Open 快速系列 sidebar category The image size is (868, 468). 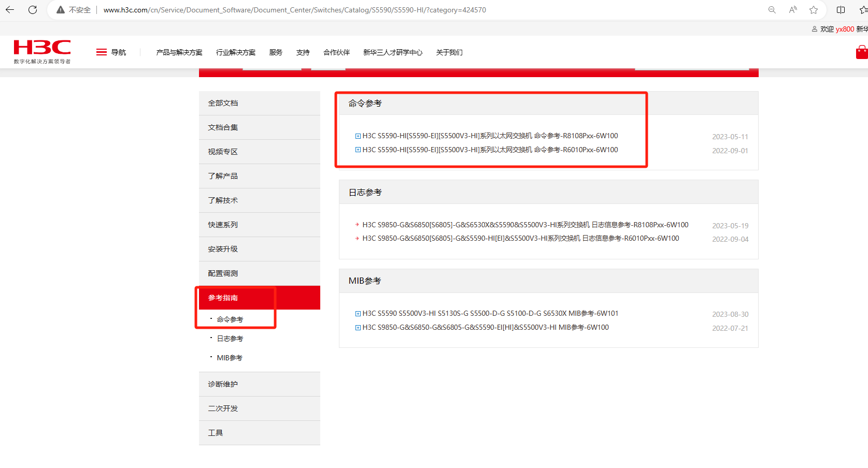(260, 225)
